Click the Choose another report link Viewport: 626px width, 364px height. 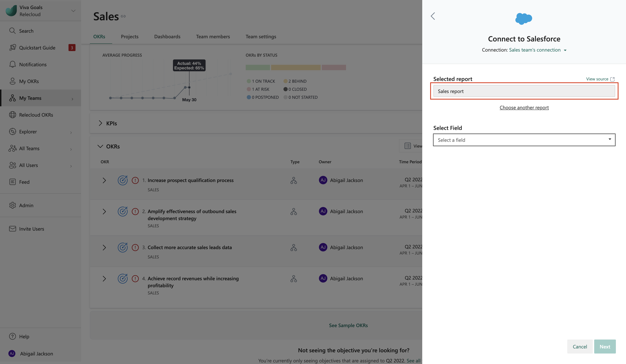[524, 108]
